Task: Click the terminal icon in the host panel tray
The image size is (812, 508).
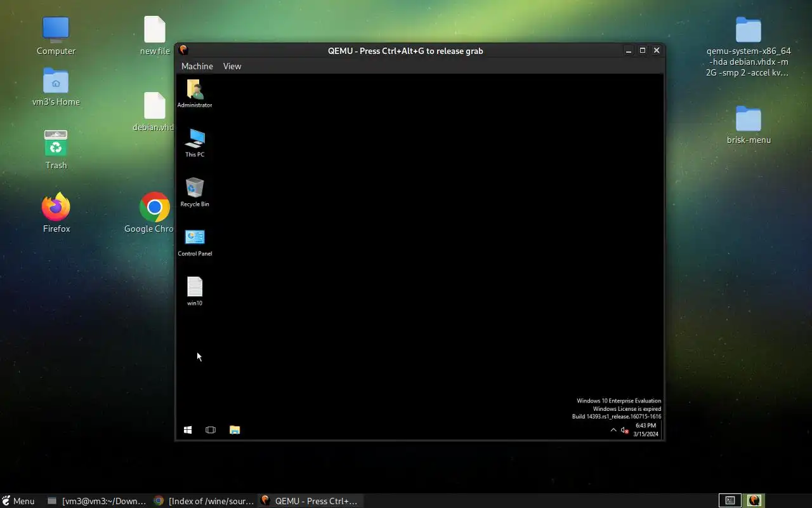Action: [x=730, y=500]
